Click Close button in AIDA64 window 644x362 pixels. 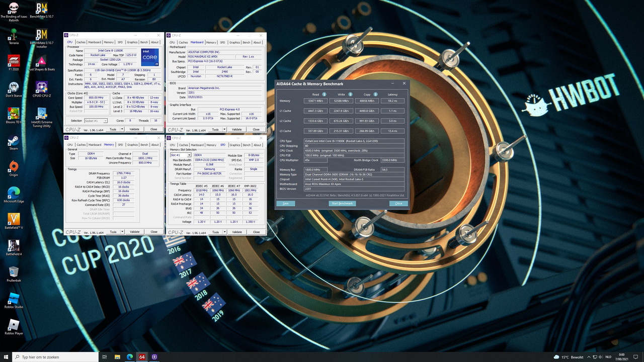[398, 204]
